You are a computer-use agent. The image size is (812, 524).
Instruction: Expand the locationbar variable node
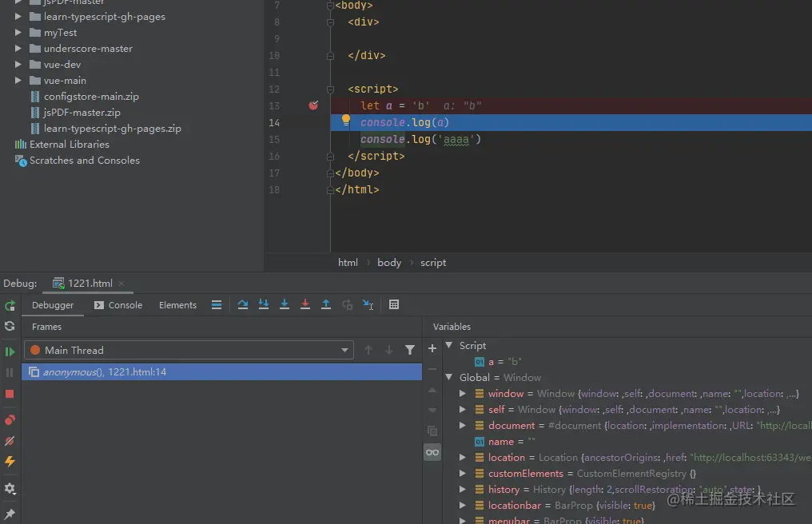pyautogui.click(x=463, y=506)
